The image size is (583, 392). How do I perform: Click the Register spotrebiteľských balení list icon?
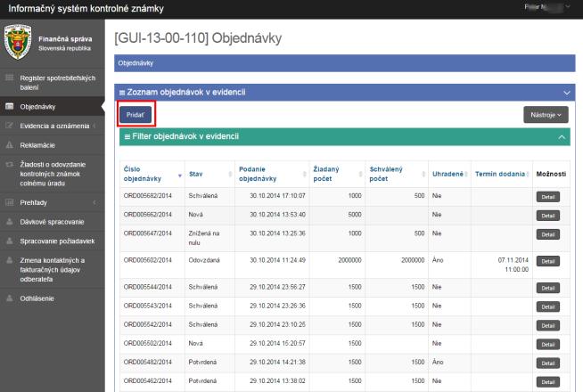coord(10,78)
